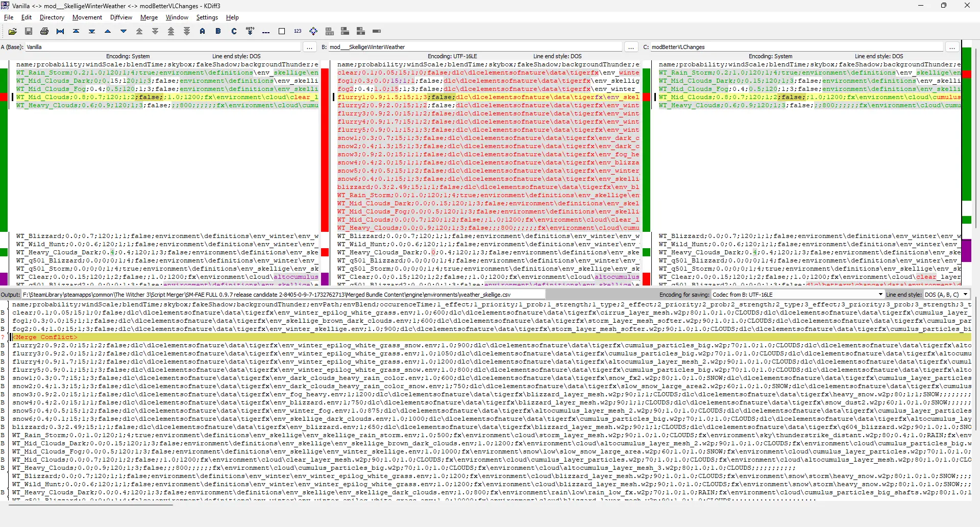Viewport: 980px width, 527px height.
Task: Open the Diffview menu
Action: coord(121,17)
